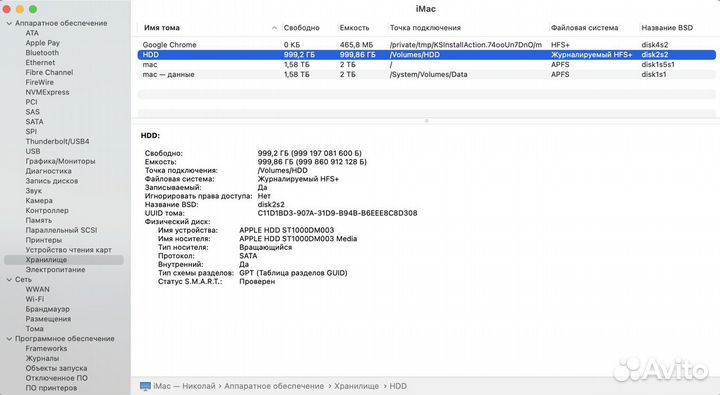Sort by Точка подключения column header

pyautogui.click(x=425, y=28)
